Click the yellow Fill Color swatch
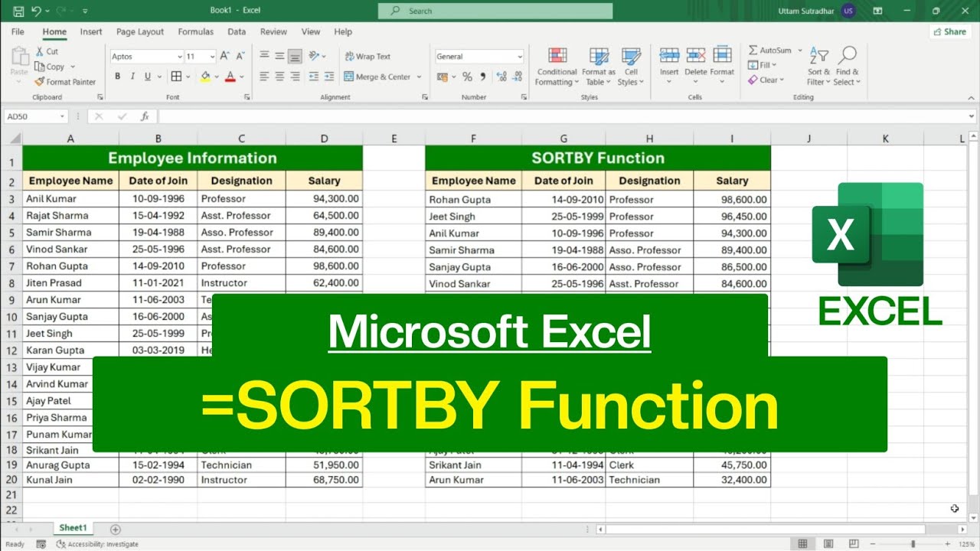The width and height of the screenshot is (980, 551). (x=205, y=77)
